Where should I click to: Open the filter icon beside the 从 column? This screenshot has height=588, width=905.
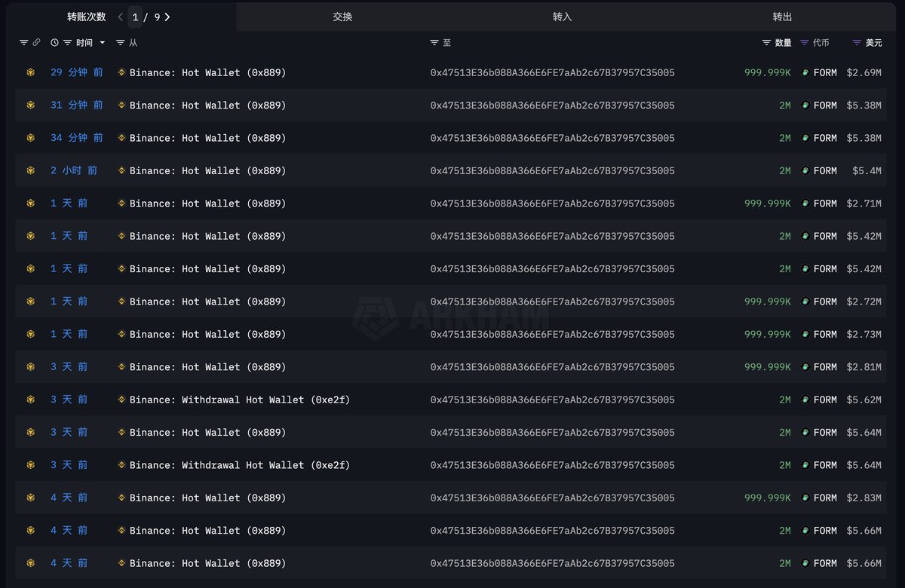point(120,43)
